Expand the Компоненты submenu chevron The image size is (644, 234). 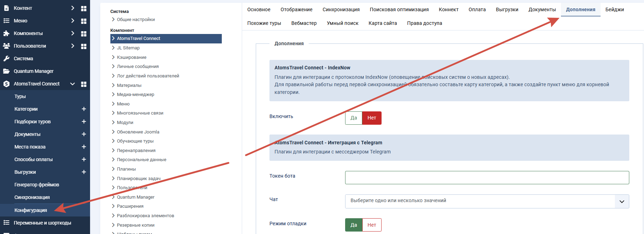tap(73, 33)
